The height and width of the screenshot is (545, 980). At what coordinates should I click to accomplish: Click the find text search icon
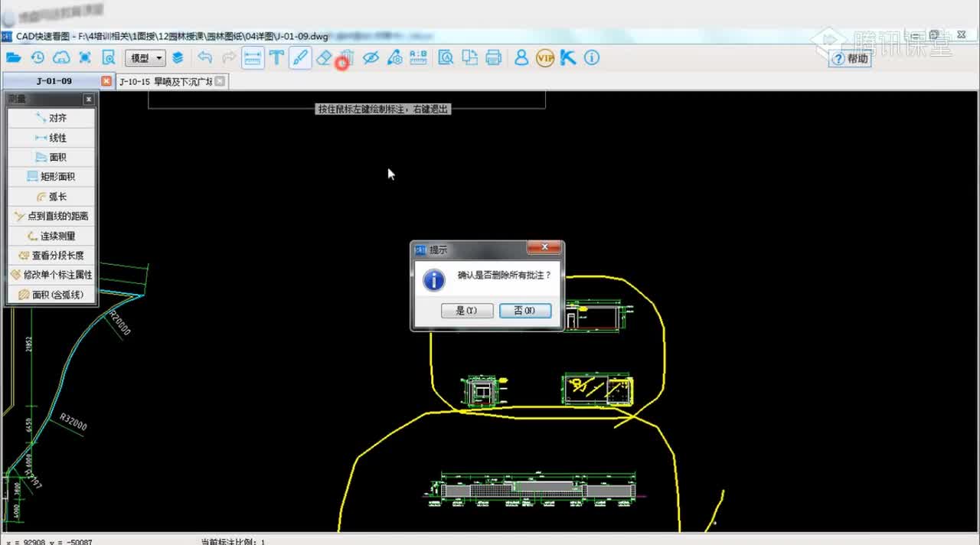pos(446,57)
